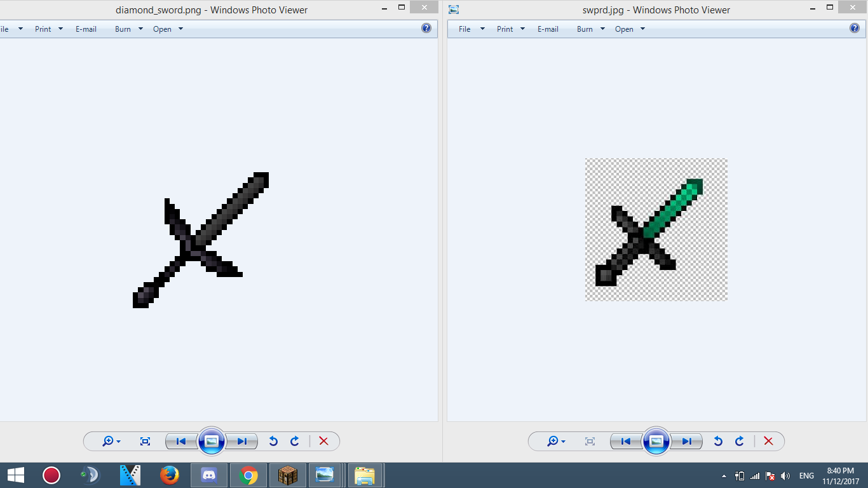Screen dimensions: 868x488
Task: Go to next image in diamond_sword.png window
Action: click(x=242, y=441)
